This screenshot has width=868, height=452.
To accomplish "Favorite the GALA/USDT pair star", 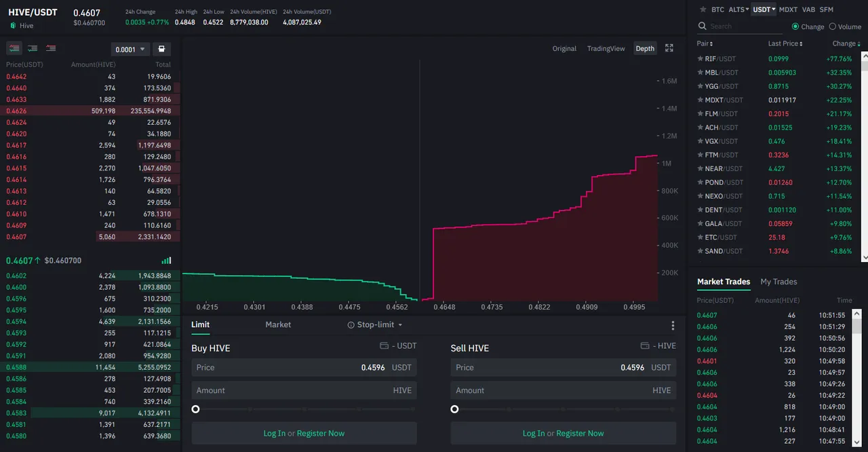I will (x=700, y=223).
